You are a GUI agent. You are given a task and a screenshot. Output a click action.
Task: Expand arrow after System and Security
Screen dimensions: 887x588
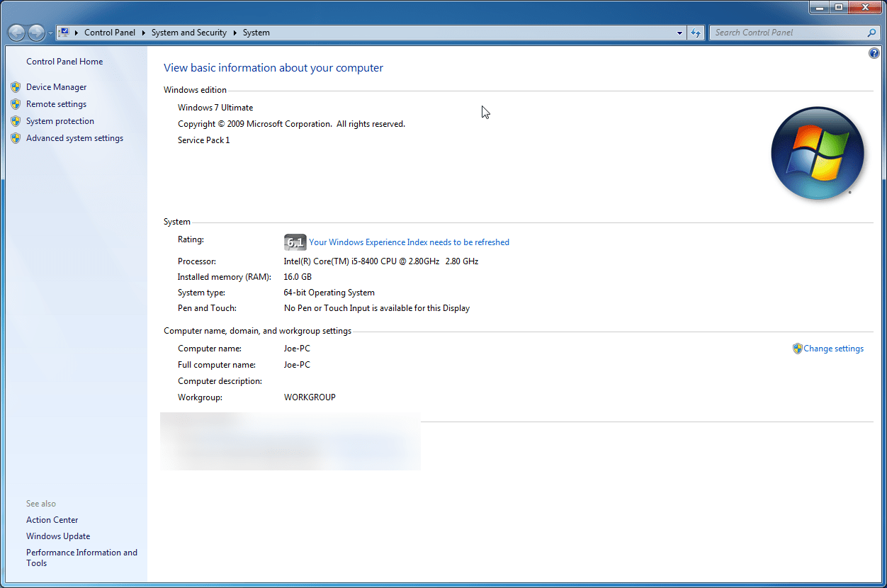pos(235,33)
